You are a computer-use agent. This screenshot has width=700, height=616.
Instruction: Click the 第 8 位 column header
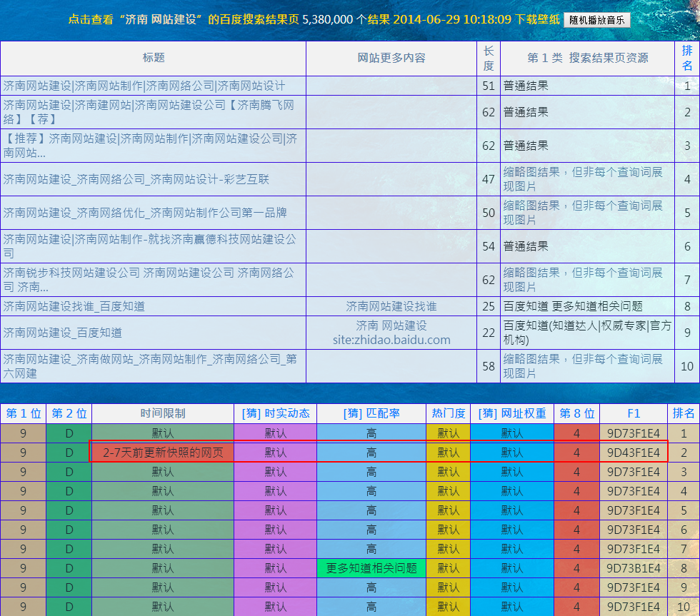(x=577, y=413)
